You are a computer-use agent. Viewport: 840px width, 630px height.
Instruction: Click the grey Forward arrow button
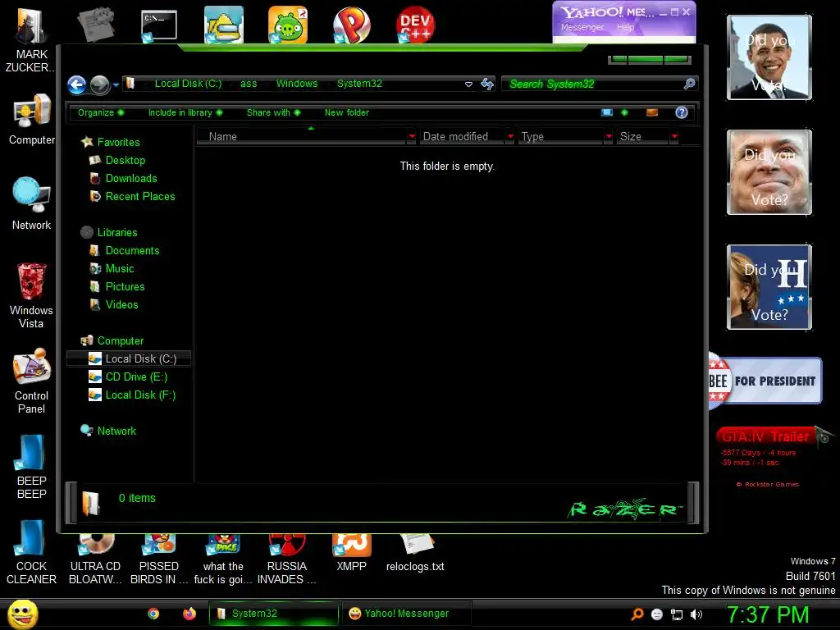click(x=99, y=84)
